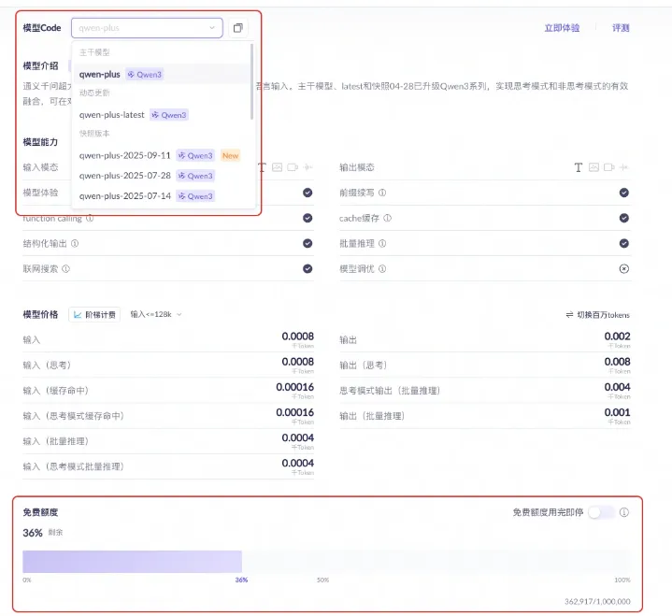Click the 免费额度 heading
The width and height of the screenshot is (672, 616).
point(40,512)
